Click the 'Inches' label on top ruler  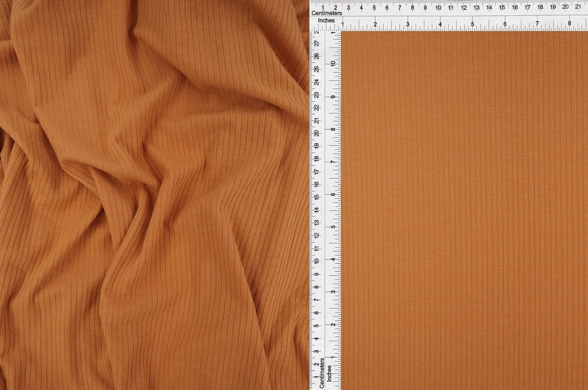327,21
